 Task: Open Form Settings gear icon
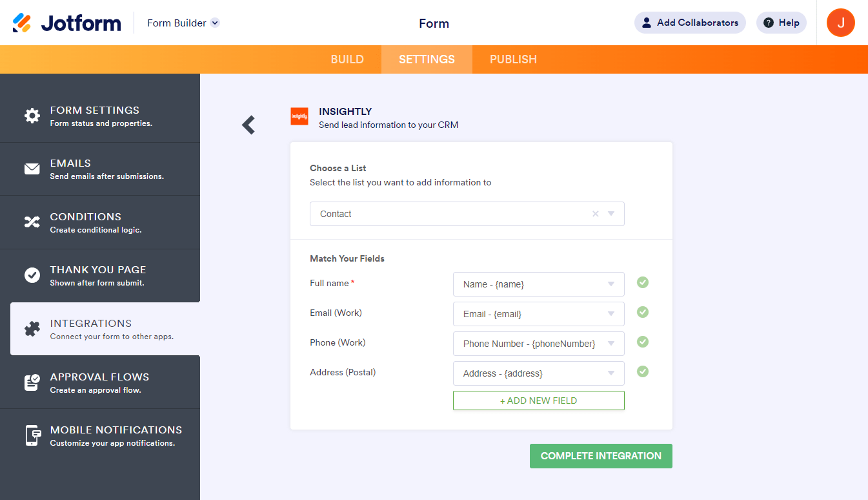[32, 116]
